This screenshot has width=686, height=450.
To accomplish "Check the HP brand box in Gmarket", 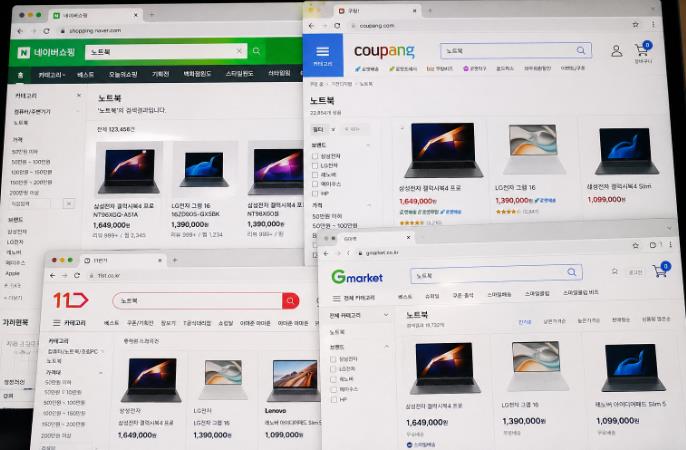I will point(333,399).
